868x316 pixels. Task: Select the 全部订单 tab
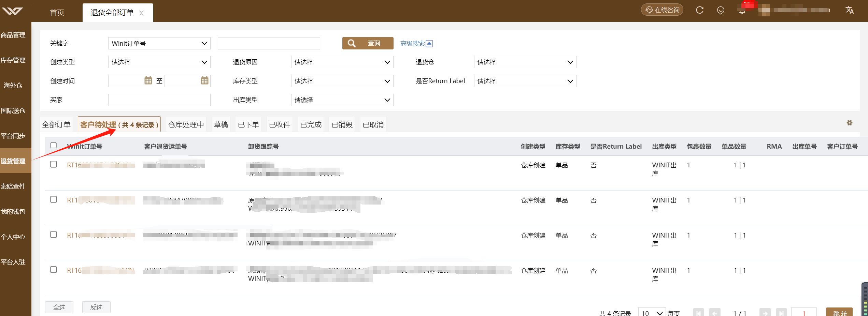click(56, 125)
